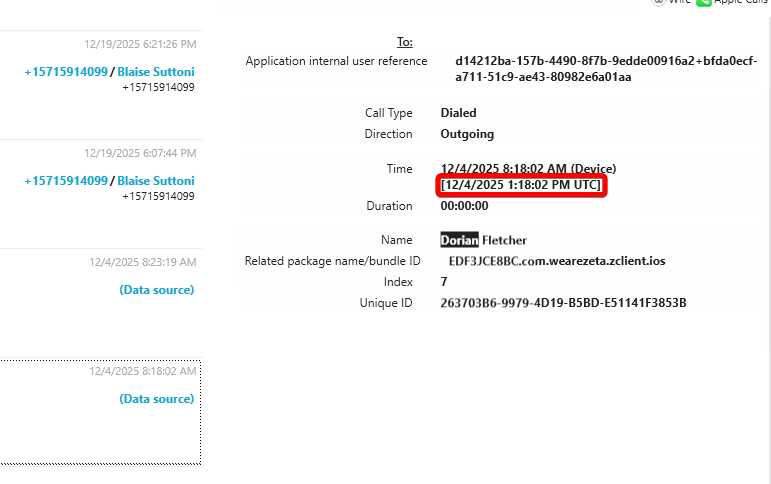Select the 12/19/2025 6:07:44 PM timestamp
The height and width of the screenshot is (484, 771).
click(140, 153)
